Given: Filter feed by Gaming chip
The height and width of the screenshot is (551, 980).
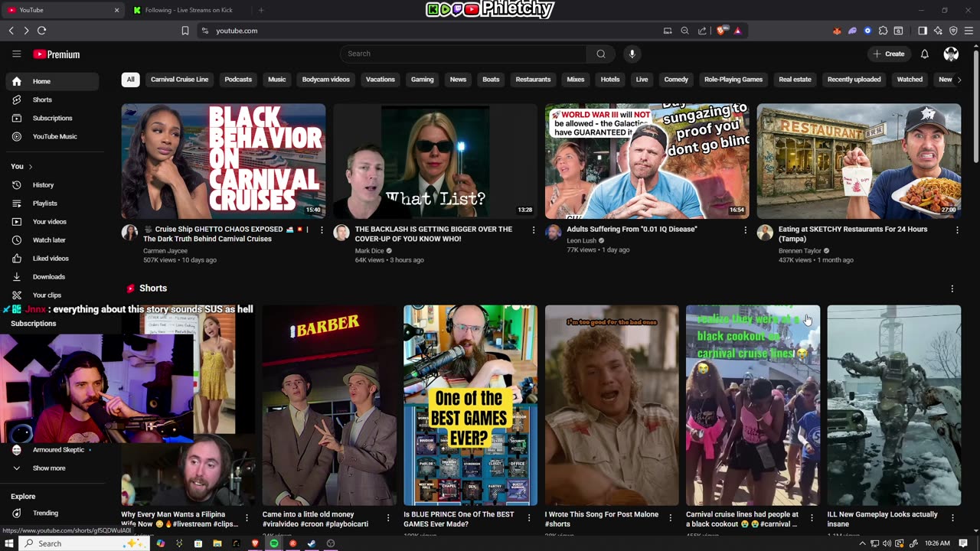Looking at the screenshot, I should [422, 80].
